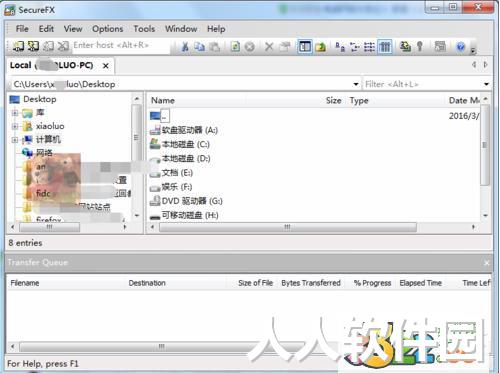The image size is (500, 373).
Task: Toggle the folder tree pane view
Action: point(305,47)
